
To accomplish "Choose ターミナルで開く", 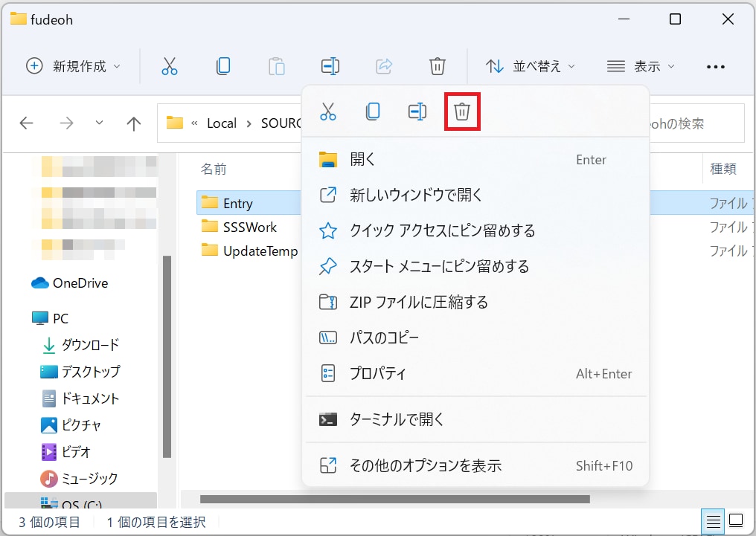I will (x=475, y=419).
